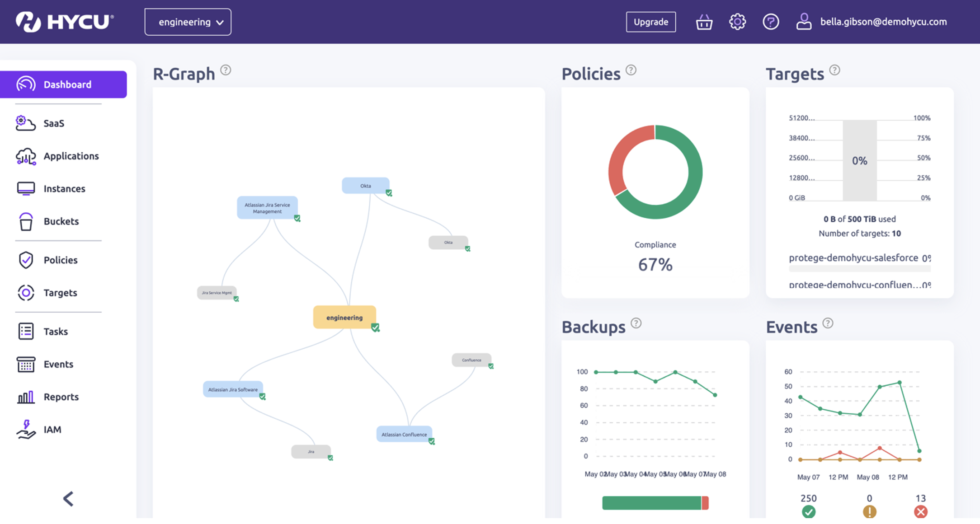
Task: Go to the IAM section
Action: (52, 429)
